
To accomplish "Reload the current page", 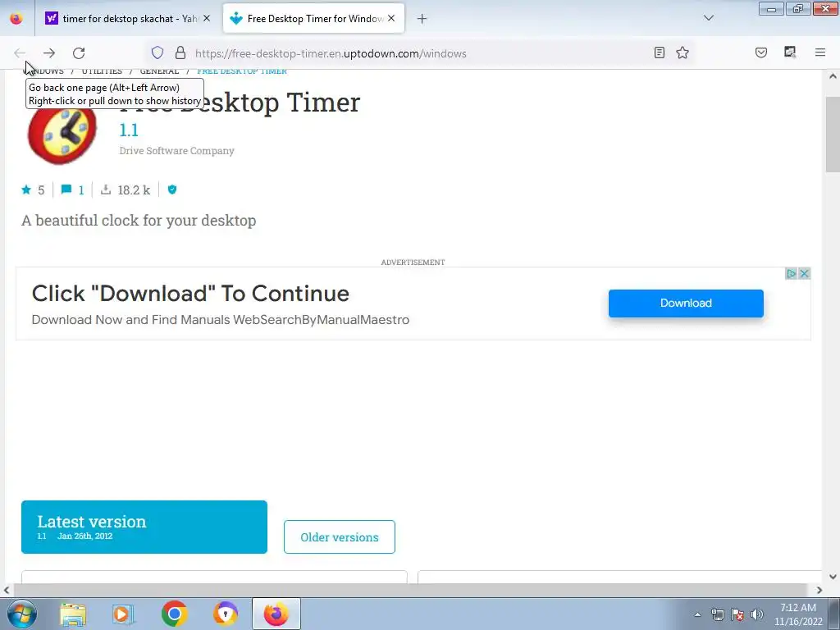I will point(79,53).
